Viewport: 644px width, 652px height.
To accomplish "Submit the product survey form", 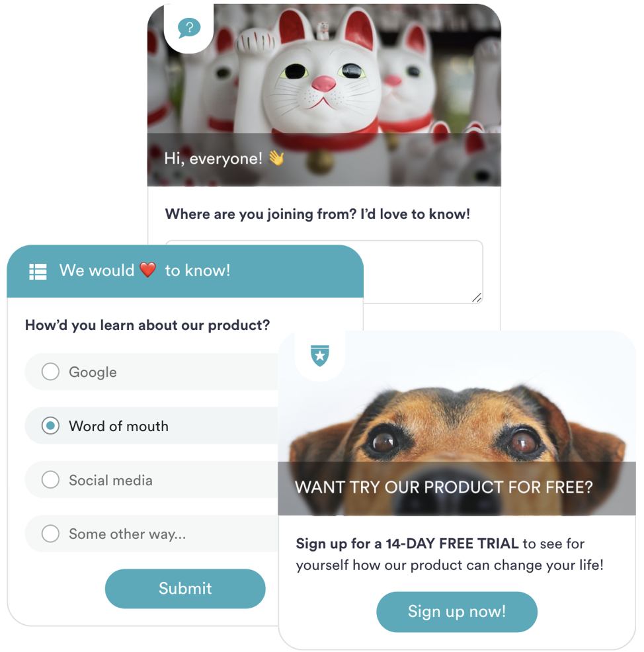I will tap(185, 589).
